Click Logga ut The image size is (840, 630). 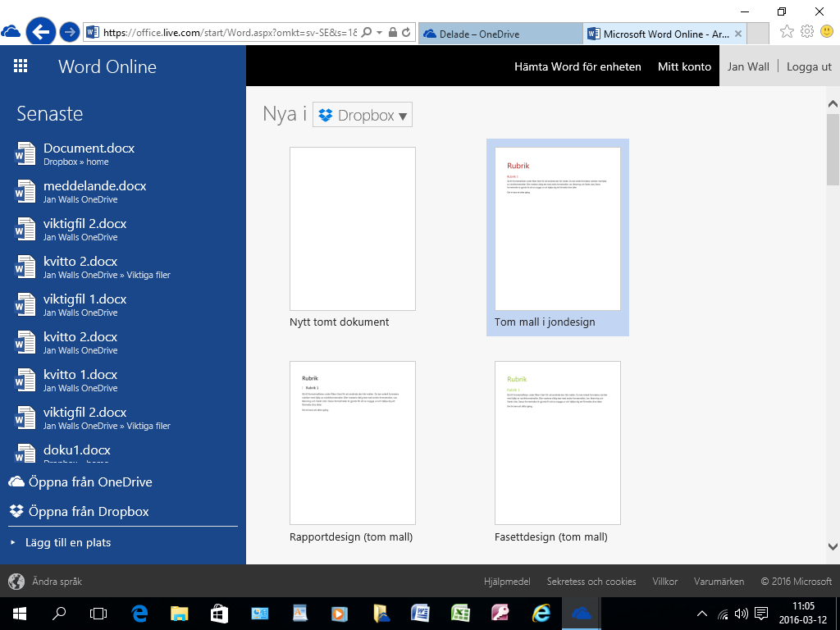(x=809, y=67)
